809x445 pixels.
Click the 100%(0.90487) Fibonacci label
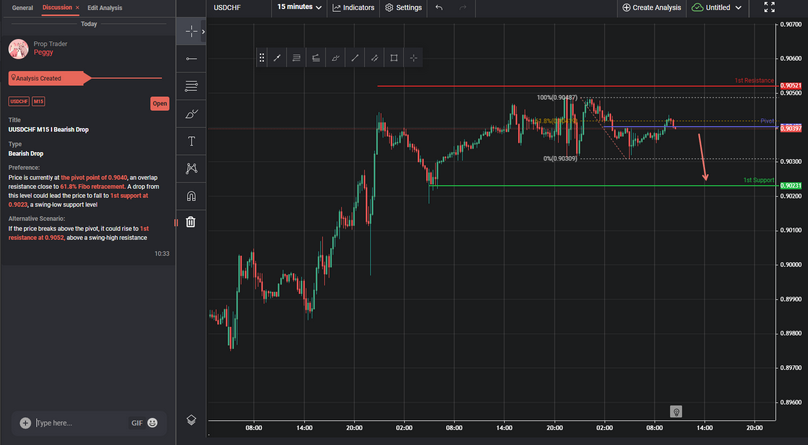[557, 98]
